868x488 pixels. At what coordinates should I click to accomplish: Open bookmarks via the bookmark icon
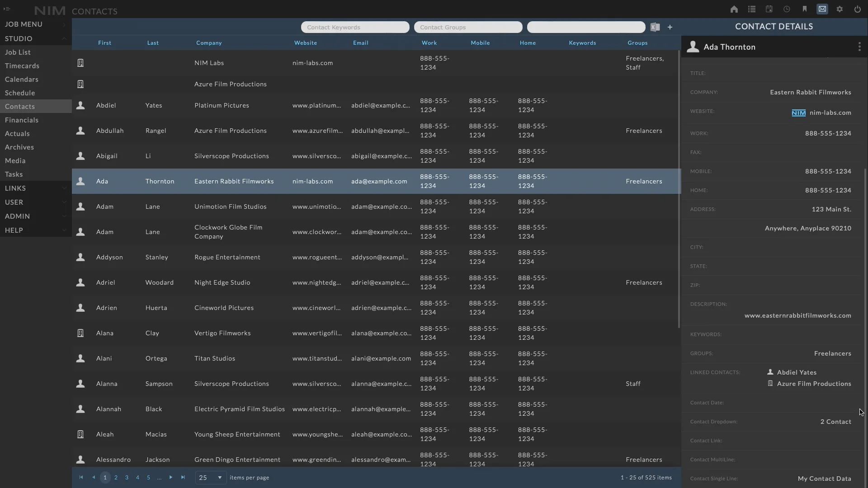click(x=805, y=9)
